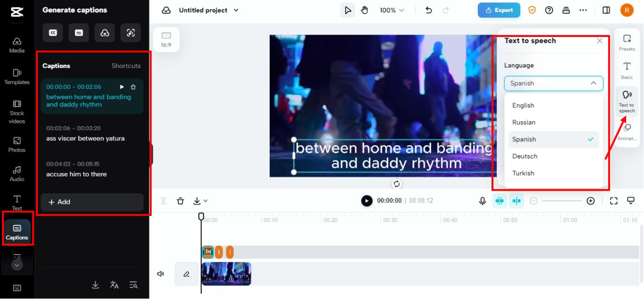The height and width of the screenshot is (299, 644).
Task: Click the translate captions icon
Action: click(x=114, y=285)
